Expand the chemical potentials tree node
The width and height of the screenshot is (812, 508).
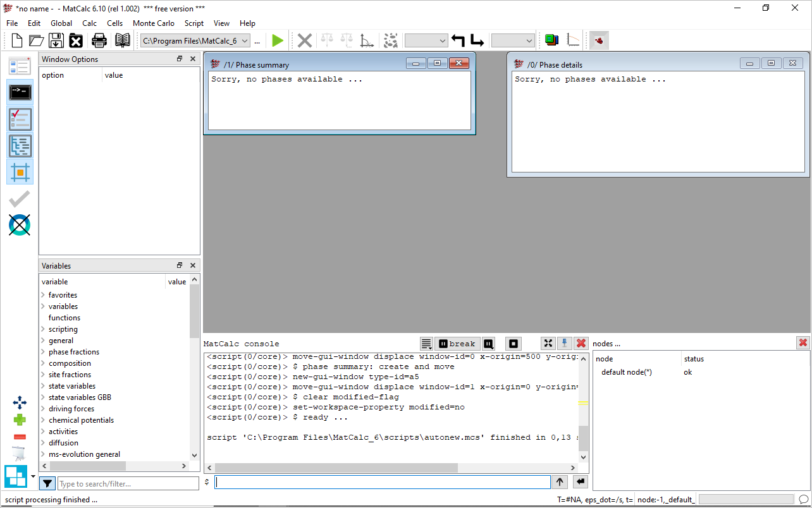click(44, 420)
